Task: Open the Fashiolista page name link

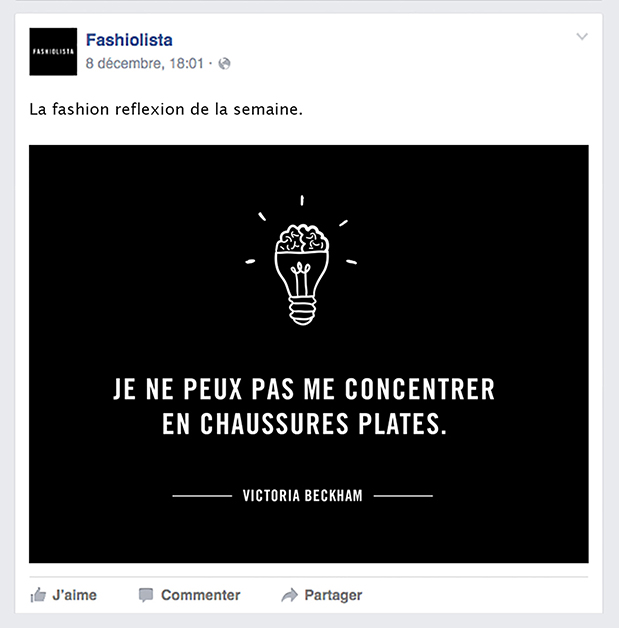Action: (129, 40)
